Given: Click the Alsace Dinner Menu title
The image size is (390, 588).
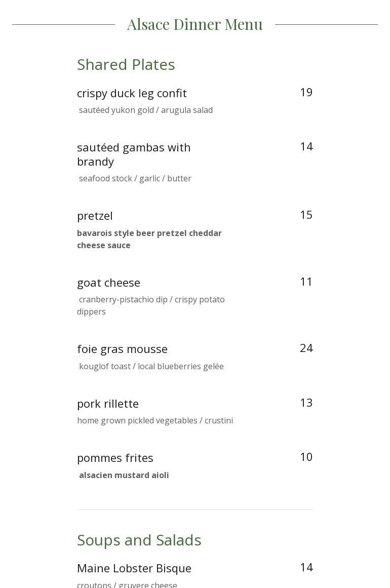Looking at the screenshot, I should coord(194,24).
